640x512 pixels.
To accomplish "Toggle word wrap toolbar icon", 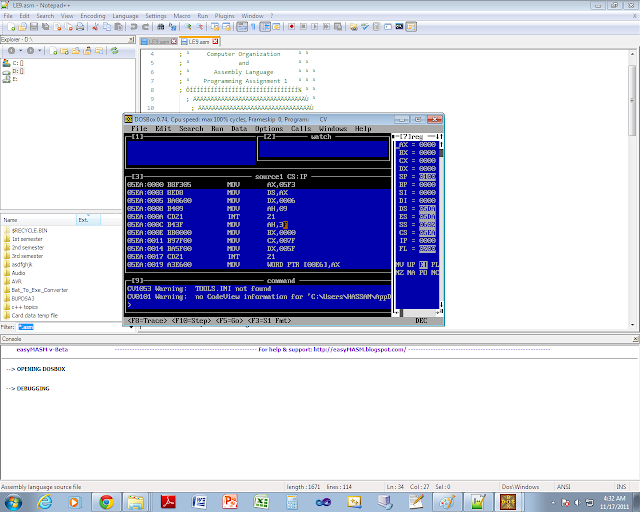I will [x=242, y=27].
